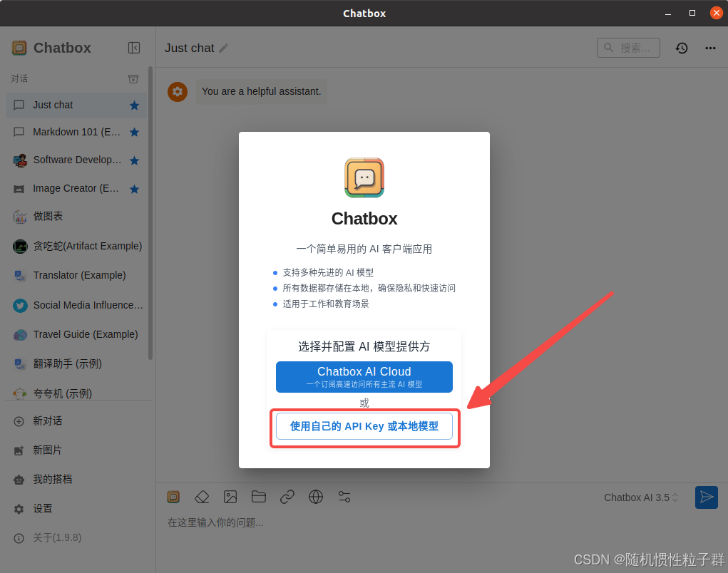Click the Chatbox logo in sidebar header
The height and width of the screenshot is (573, 728).
19,48
